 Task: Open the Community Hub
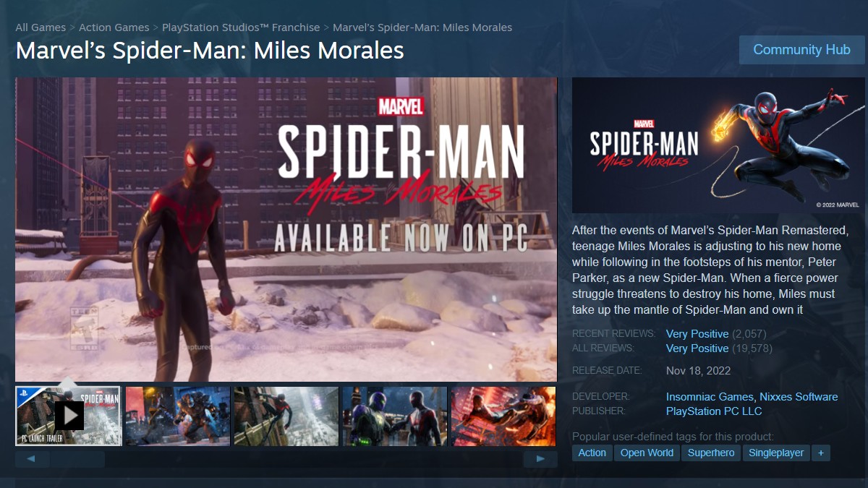tap(801, 50)
